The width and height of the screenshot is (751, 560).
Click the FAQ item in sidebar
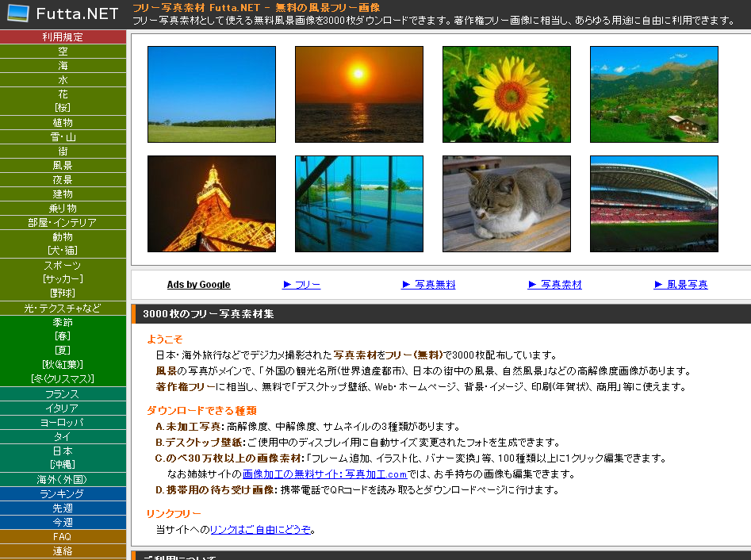63,537
